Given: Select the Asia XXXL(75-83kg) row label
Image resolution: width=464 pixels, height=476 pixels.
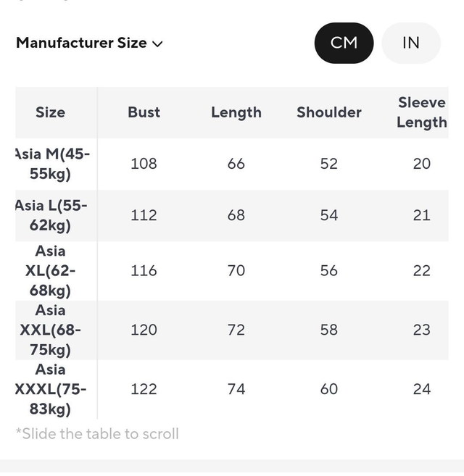Looking at the screenshot, I should point(51,389).
